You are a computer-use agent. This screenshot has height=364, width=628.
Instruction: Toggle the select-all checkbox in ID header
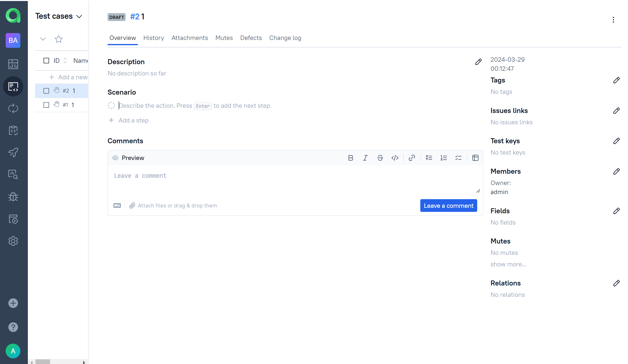point(46,61)
